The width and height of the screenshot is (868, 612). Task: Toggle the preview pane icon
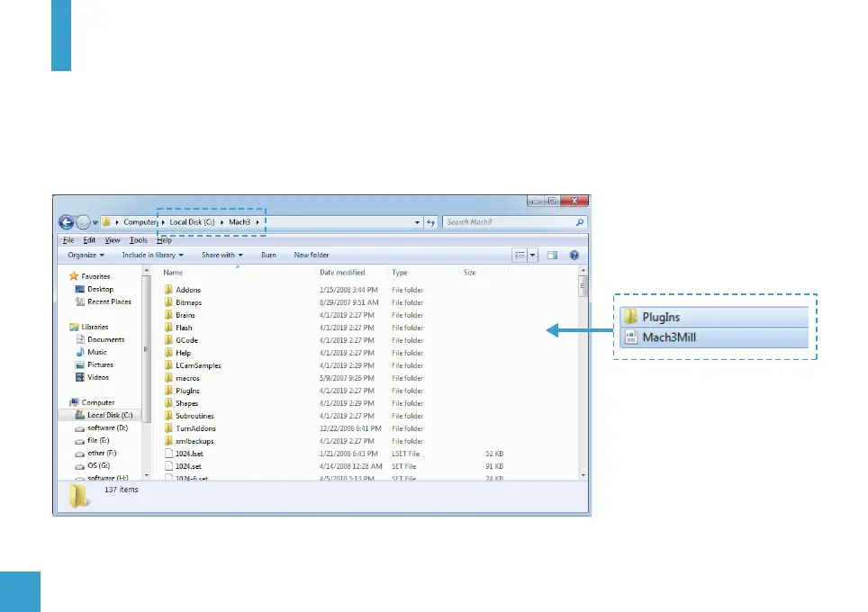(x=553, y=255)
